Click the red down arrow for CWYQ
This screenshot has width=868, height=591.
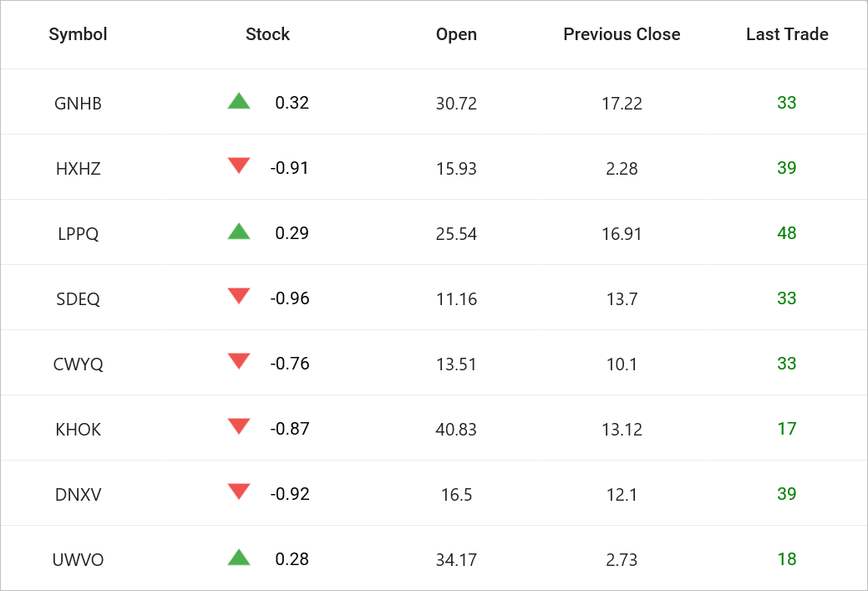239,362
